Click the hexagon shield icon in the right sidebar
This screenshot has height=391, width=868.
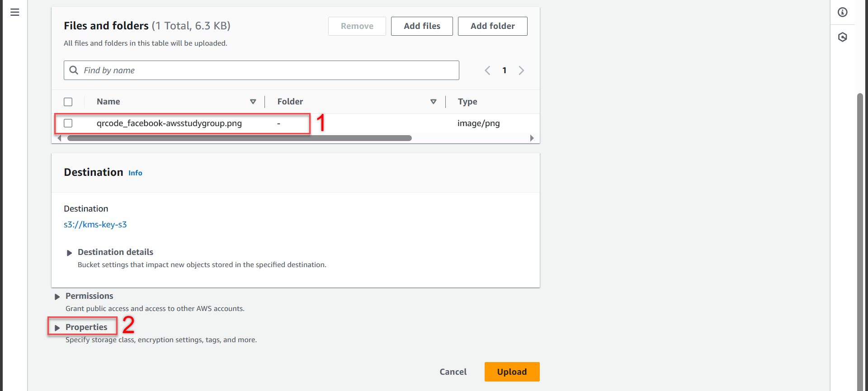(842, 37)
